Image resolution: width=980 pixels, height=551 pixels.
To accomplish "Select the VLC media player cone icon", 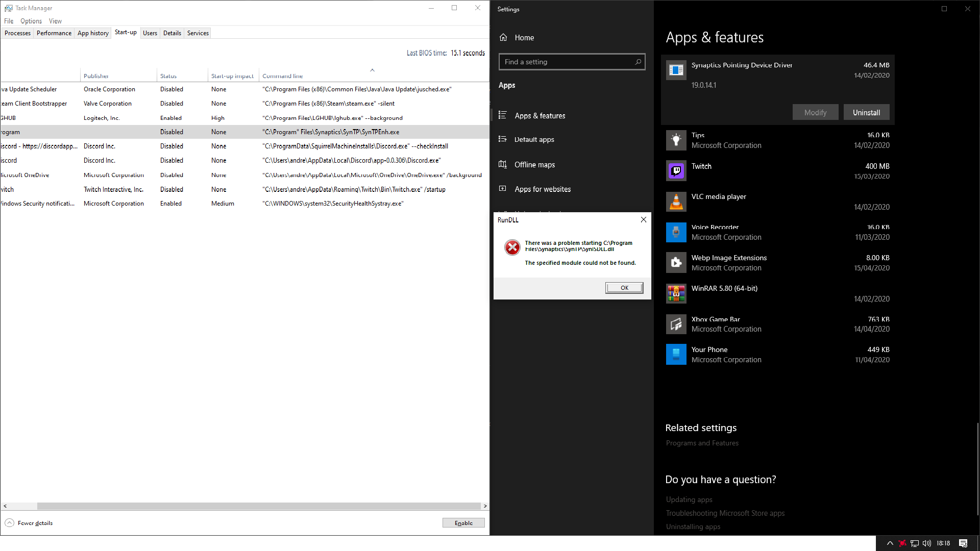I will [x=676, y=202].
